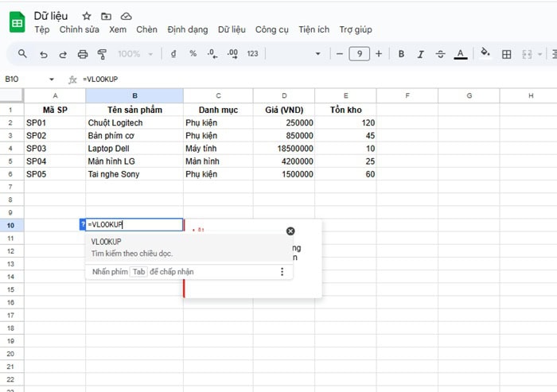557x392 pixels.
Task: Select cell Tai nghe Sony
Action: [134, 174]
